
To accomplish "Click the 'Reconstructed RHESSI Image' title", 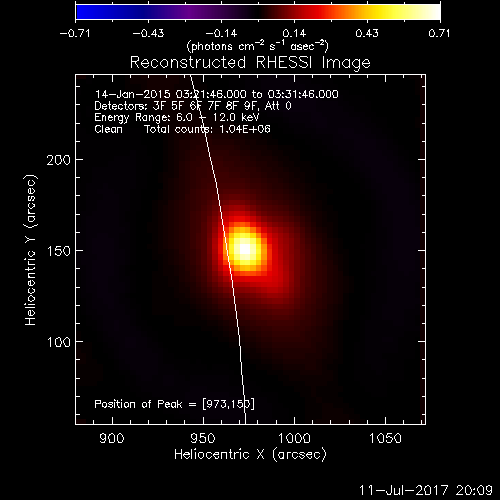I will tap(250, 63).
